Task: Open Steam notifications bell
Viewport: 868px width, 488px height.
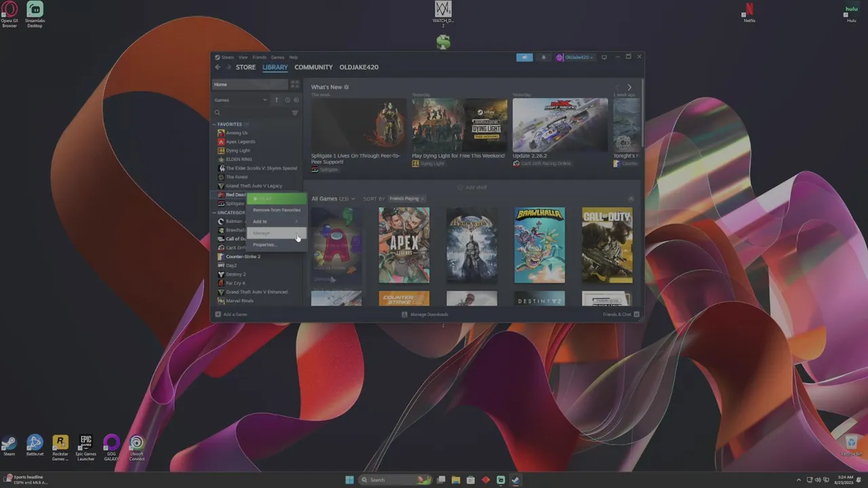Action: (x=543, y=58)
